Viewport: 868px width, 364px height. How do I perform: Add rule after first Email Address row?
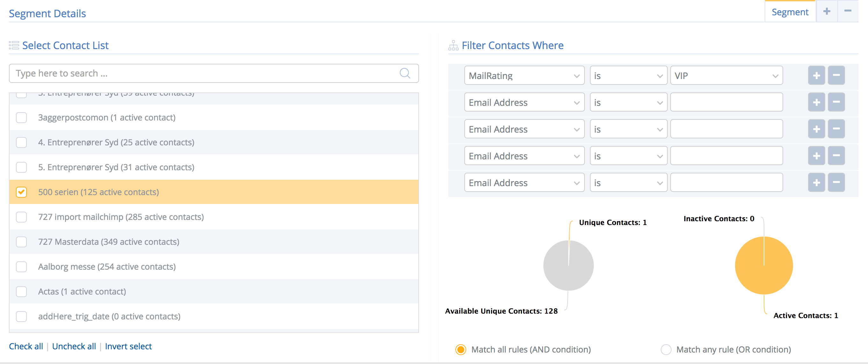coord(816,102)
